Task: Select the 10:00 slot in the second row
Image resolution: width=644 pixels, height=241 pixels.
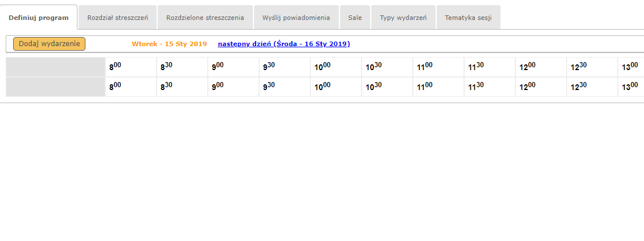Action: (x=335, y=87)
